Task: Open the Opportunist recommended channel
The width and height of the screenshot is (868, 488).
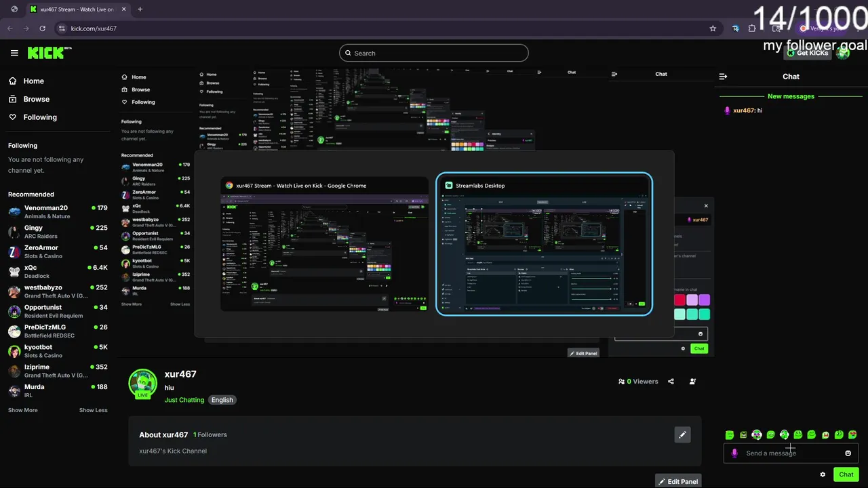Action: pyautogui.click(x=58, y=311)
